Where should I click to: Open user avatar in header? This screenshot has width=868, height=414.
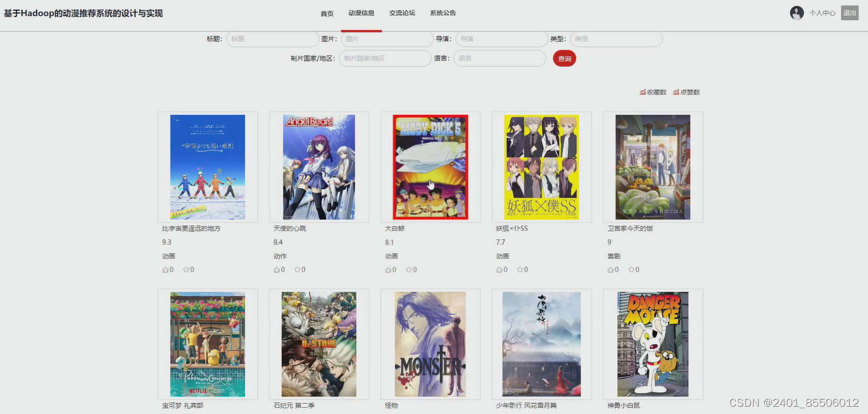click(x=797, y=13)
